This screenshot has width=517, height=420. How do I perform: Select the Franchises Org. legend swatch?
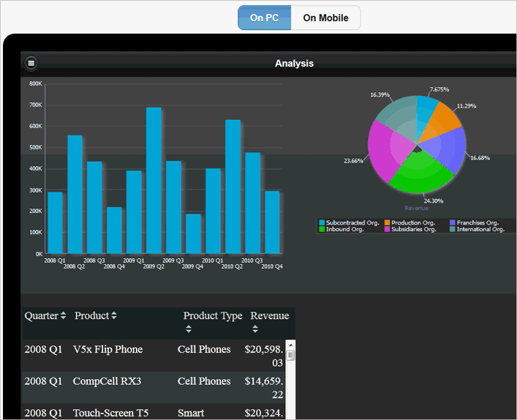click(x=453, y=222)
